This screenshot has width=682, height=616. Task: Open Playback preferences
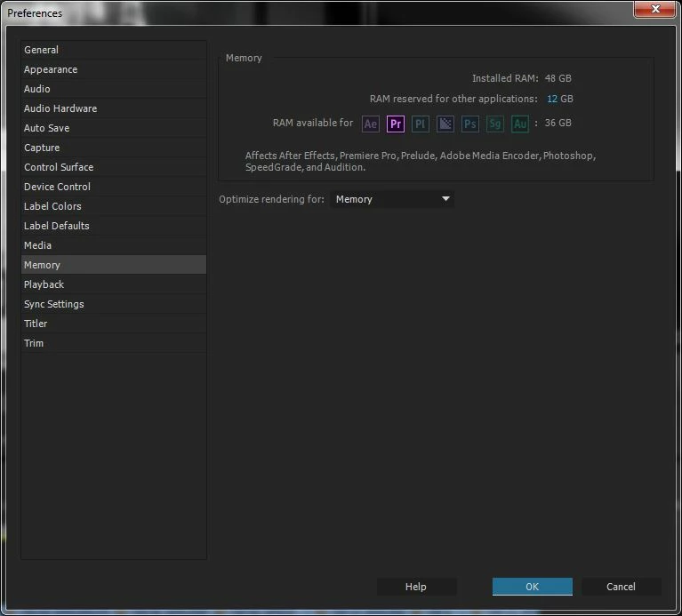point(114,284)
